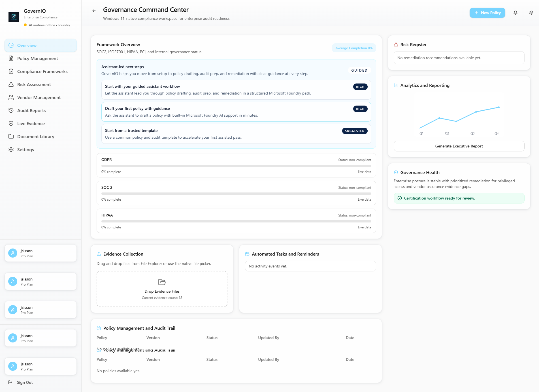
Task: Click the GDPR progress bar
Action: (236, 166)
